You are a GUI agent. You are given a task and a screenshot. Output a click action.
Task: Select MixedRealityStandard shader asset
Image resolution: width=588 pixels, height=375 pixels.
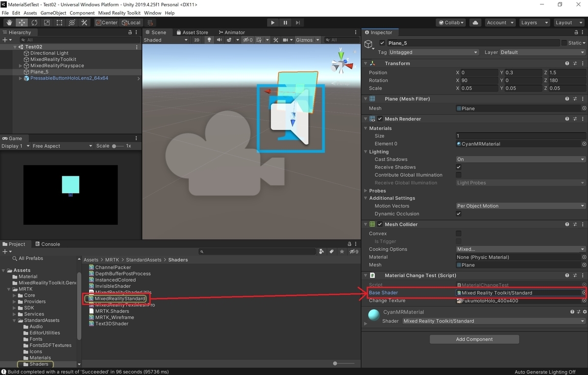coord(117,299)
